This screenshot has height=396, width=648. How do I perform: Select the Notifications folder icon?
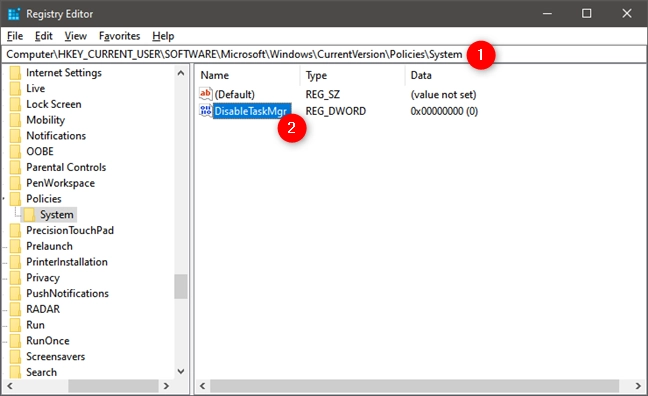pyautogui.click(x=15, y=136)
